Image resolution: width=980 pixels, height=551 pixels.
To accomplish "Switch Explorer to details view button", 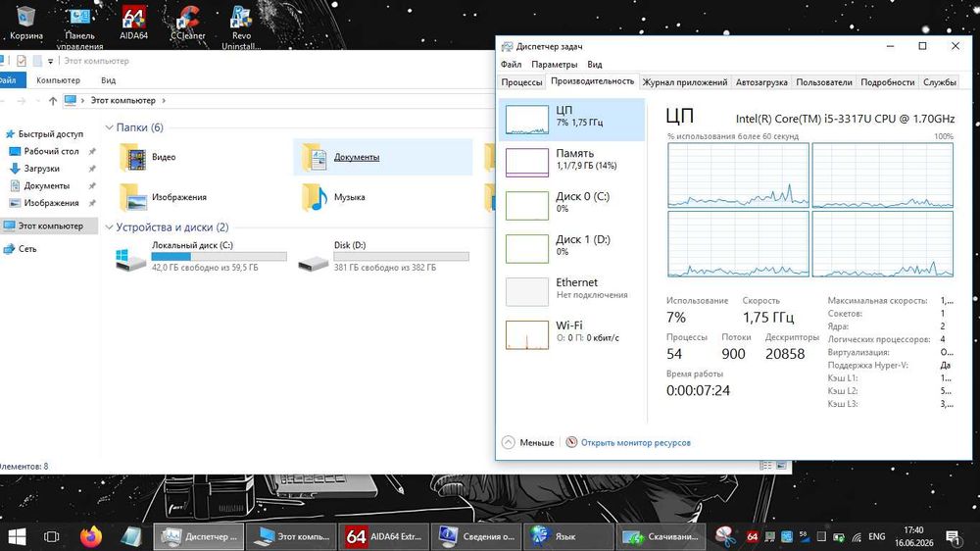I will (x=765, y=466).
